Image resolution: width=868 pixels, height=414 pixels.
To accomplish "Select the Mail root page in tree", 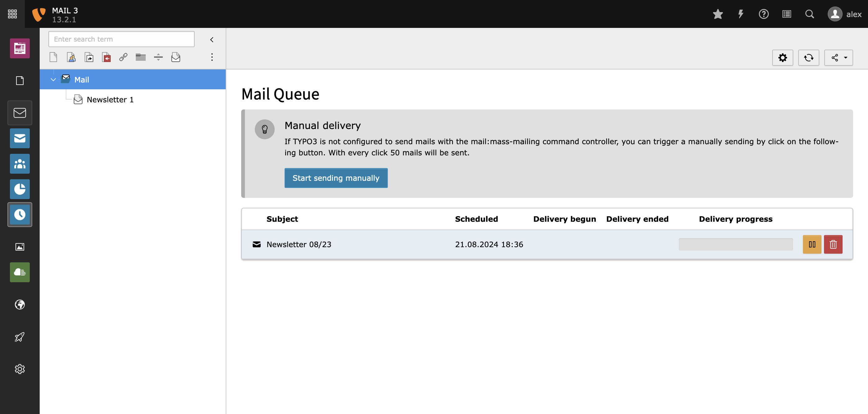I will [x=133, y=79].
